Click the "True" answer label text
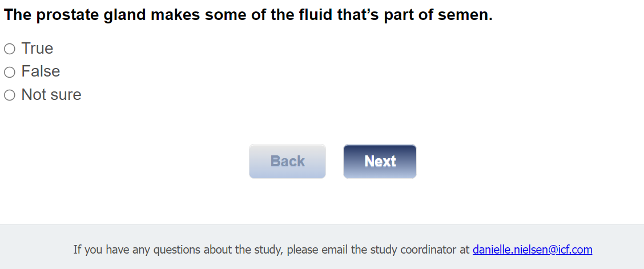This screenshot has height=269, width=644. [37, 49]
